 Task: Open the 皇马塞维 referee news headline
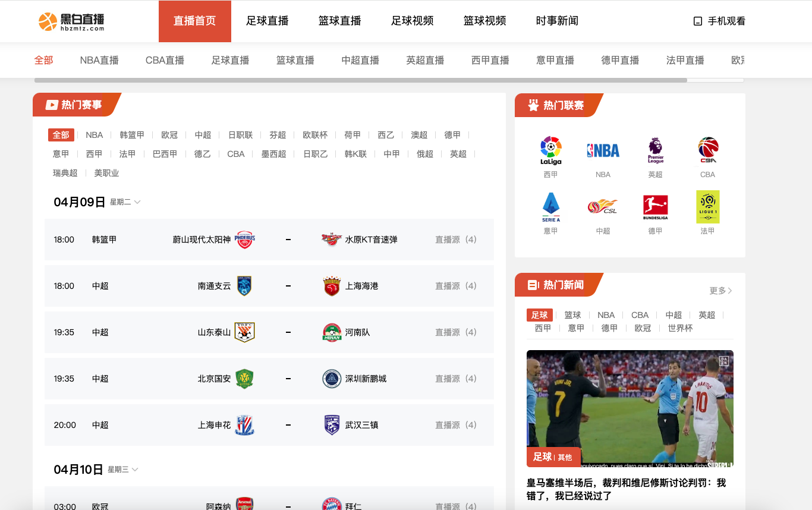[x=626, y=489]
